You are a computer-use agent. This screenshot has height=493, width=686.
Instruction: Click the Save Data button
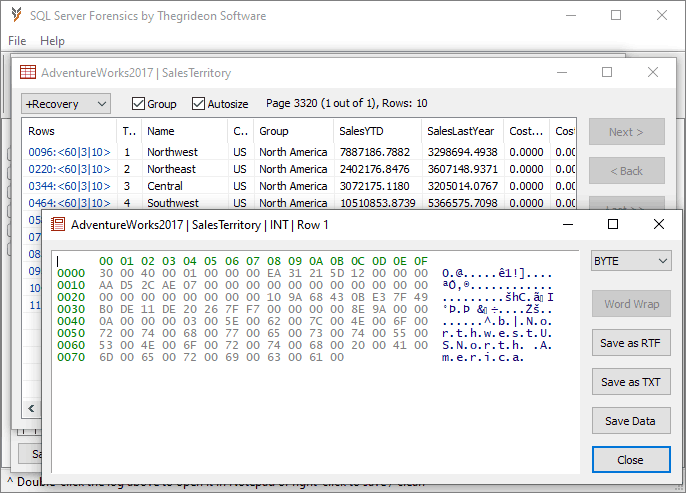click(631, 421)
